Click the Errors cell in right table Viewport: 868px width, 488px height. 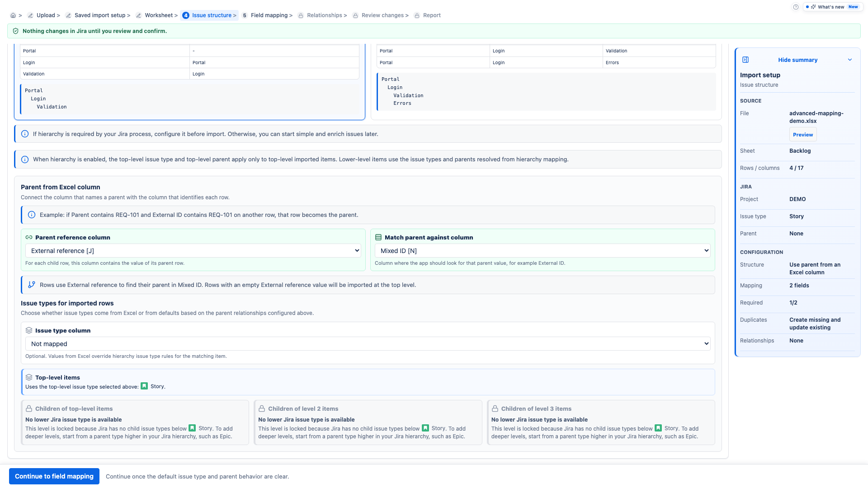click(659, 62)
